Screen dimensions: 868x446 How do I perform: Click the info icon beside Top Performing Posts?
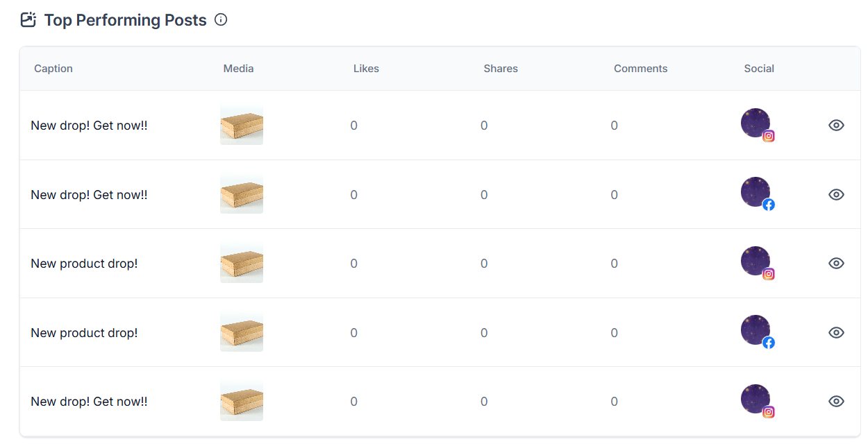point(221,20)
